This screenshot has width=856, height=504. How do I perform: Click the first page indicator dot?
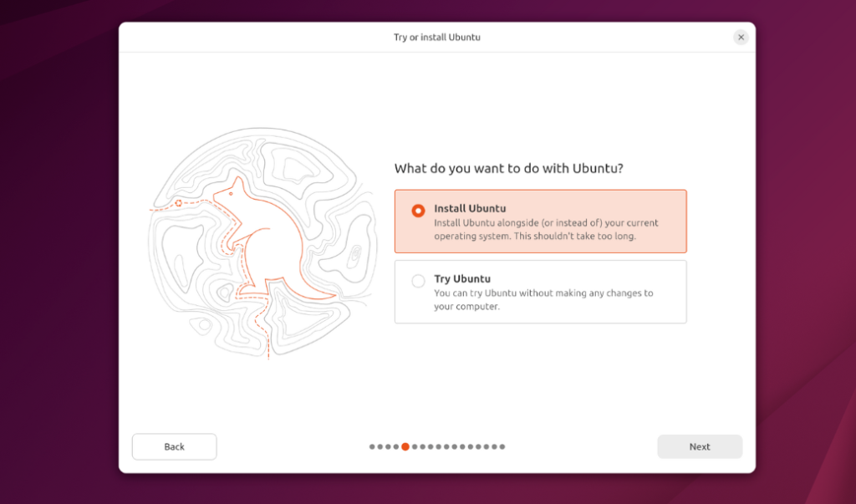[x=372, y=446]
